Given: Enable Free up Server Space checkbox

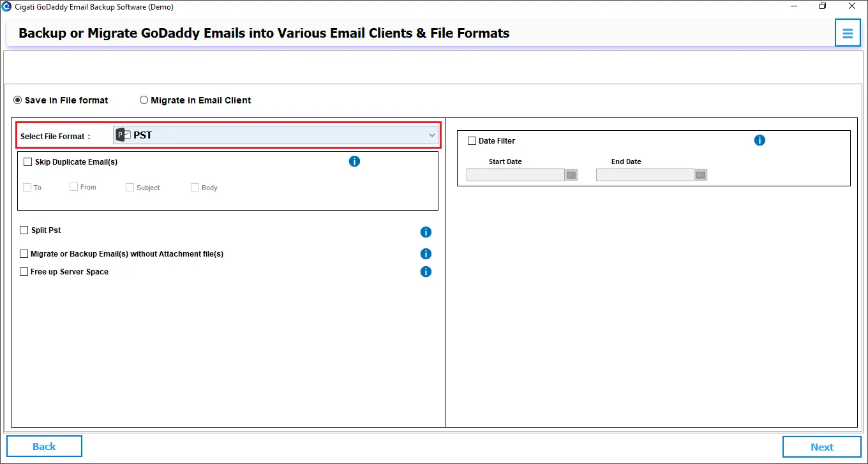Looking at the screenshot, I should point(24,272).
